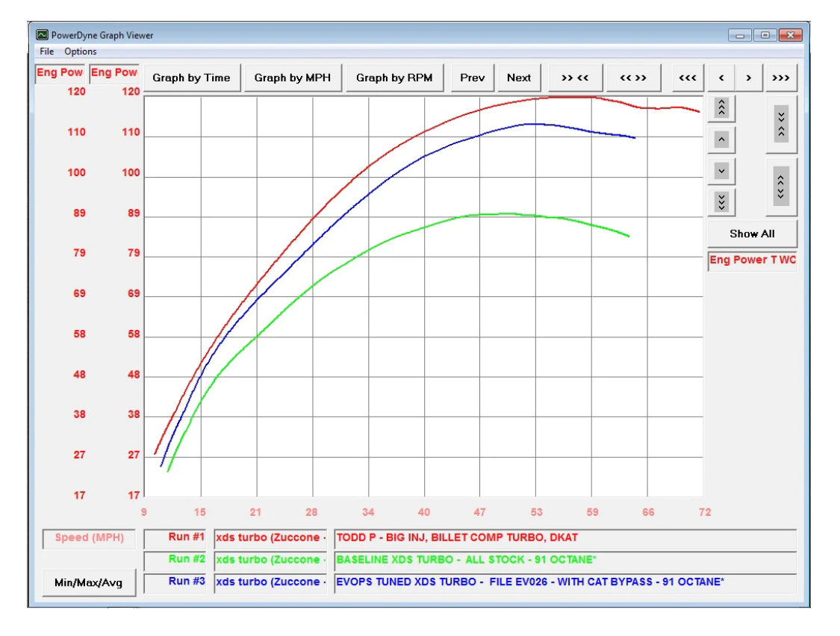Click the vertical compress chevrons button
Viewport: 840px width, 636px height.
pos(781,124)
